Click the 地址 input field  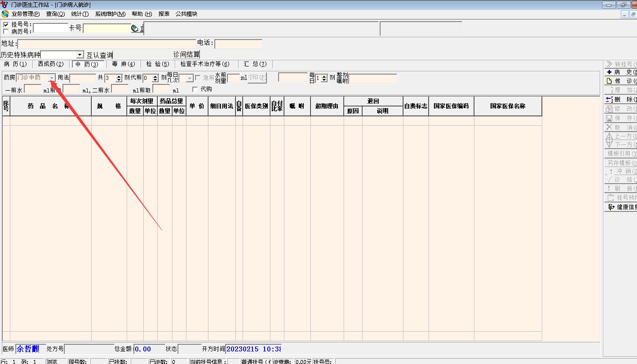(107, 44)
